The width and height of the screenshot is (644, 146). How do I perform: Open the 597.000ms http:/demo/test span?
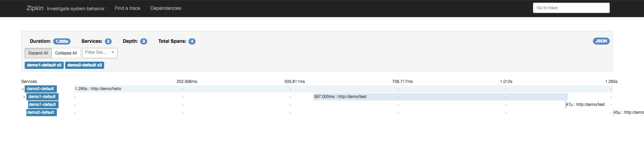coord(440,97)
